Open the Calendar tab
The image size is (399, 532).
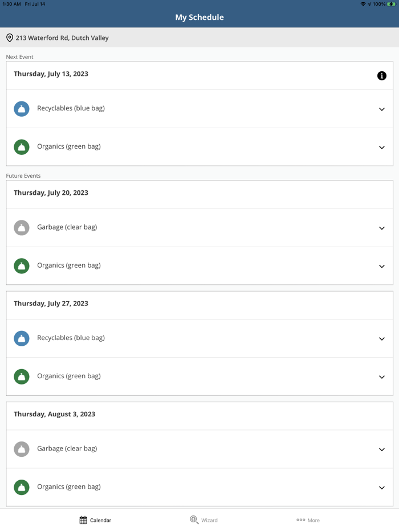click(95, 520)
